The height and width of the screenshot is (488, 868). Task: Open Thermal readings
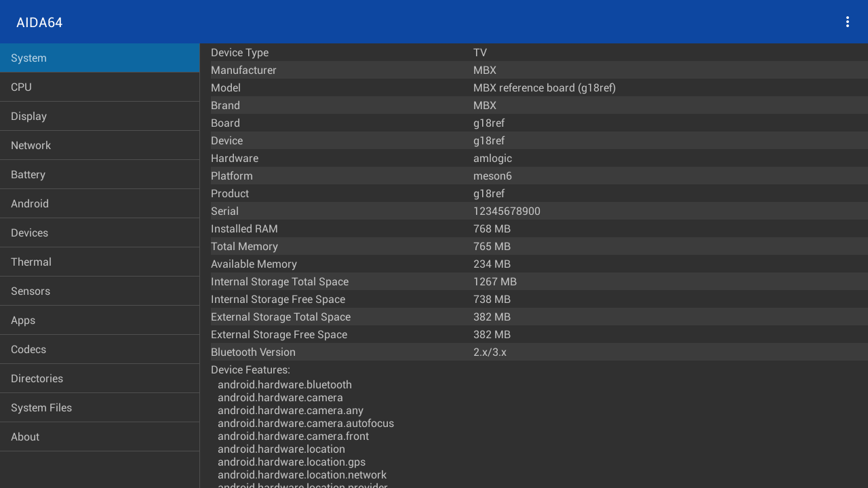[x=100, y=262]
